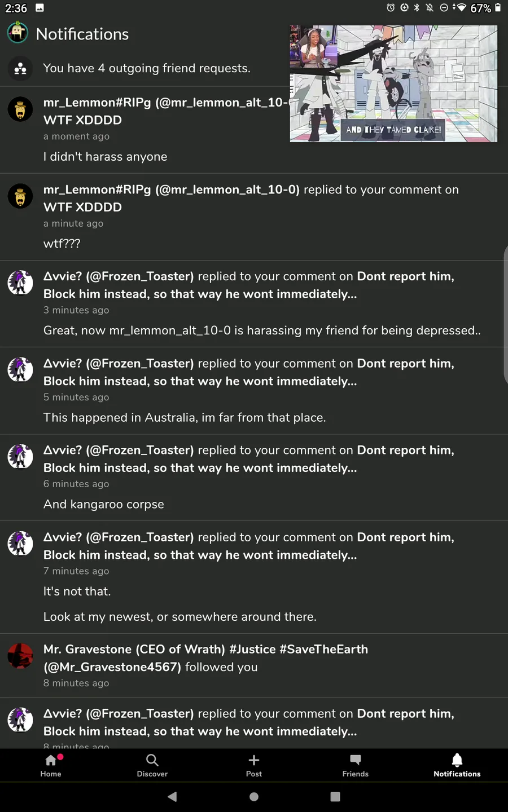Tap Android back navigation button
This screenshot has width=508, height=812.
tap(172, 797)
